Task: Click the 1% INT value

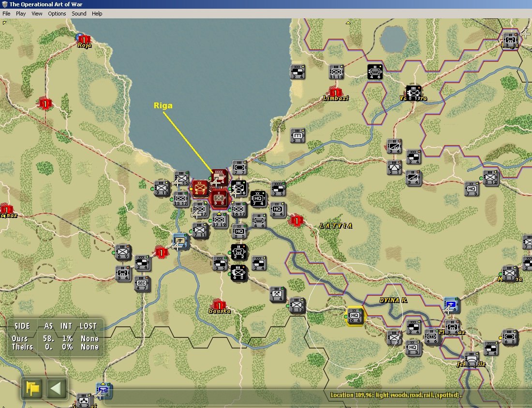Action: pyautogui.click(x=67, y=338)
